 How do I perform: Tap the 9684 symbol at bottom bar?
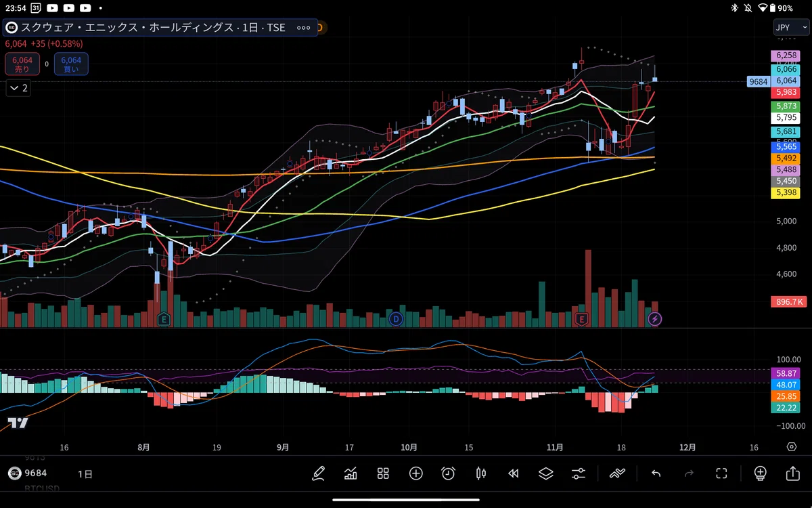[28, 473]
